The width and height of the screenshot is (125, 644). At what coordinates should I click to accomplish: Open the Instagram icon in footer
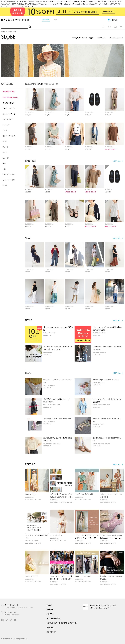(x=11, y=620)
